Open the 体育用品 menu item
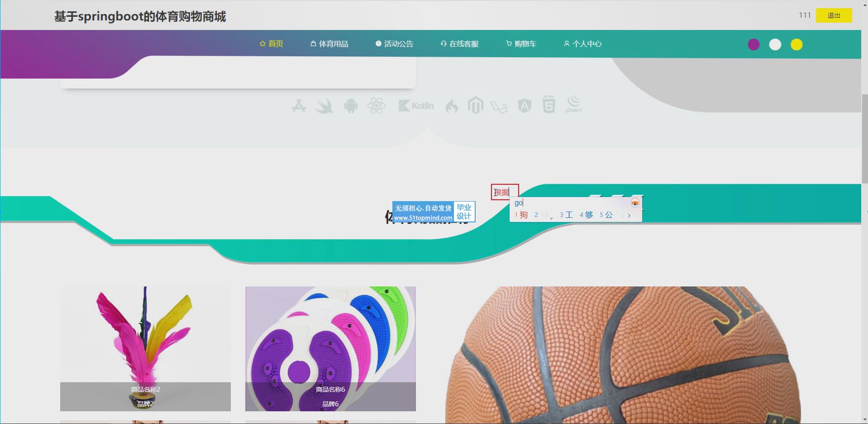 (x=329, y=44)
